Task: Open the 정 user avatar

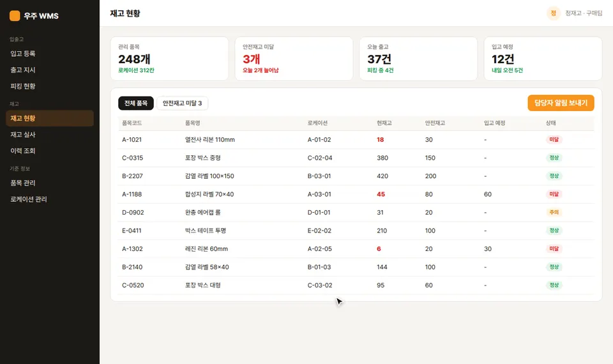Action: 553,13
